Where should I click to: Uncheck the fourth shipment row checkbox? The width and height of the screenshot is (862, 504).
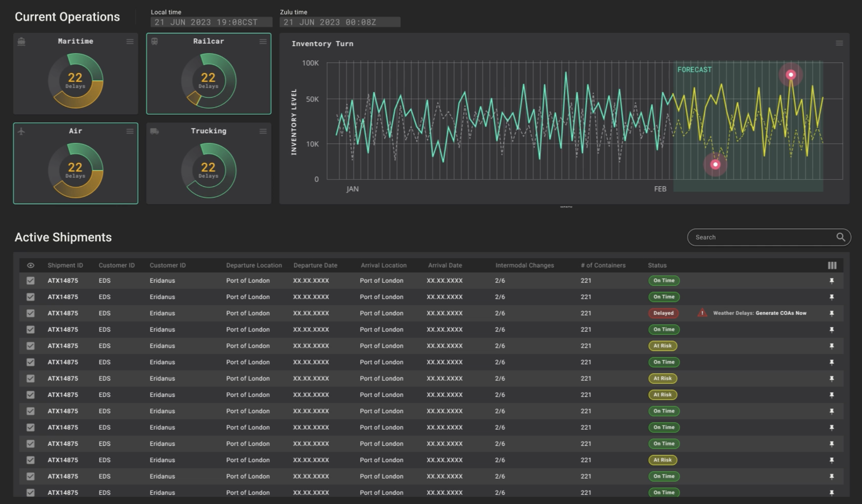coord(30,330)
